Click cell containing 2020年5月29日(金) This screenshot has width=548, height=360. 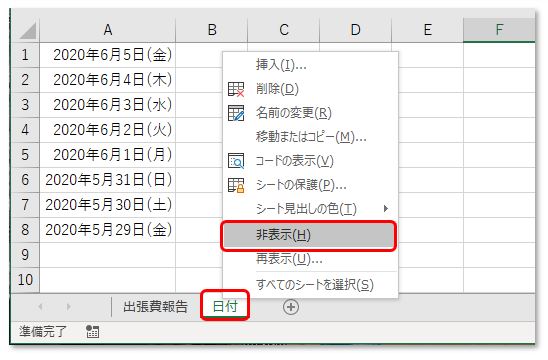pos(108,230)
